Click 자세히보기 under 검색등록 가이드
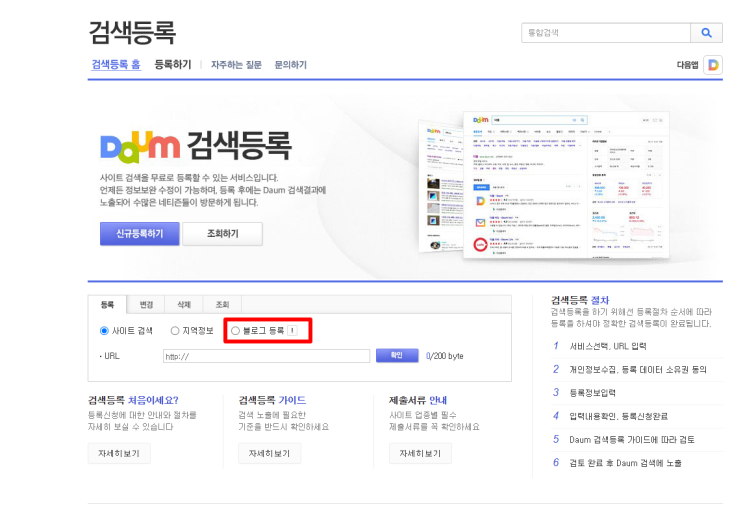This screenshot has height=509, width=743. click(x=269, y=454)
